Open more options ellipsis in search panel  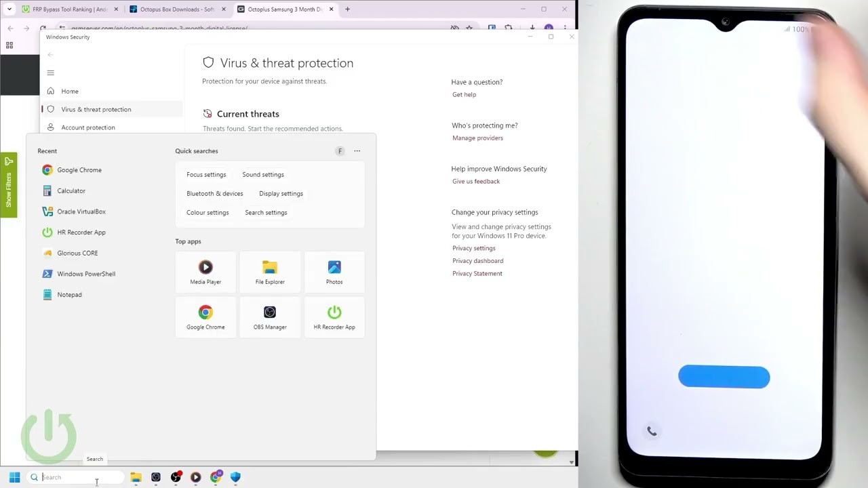(357, 151)
